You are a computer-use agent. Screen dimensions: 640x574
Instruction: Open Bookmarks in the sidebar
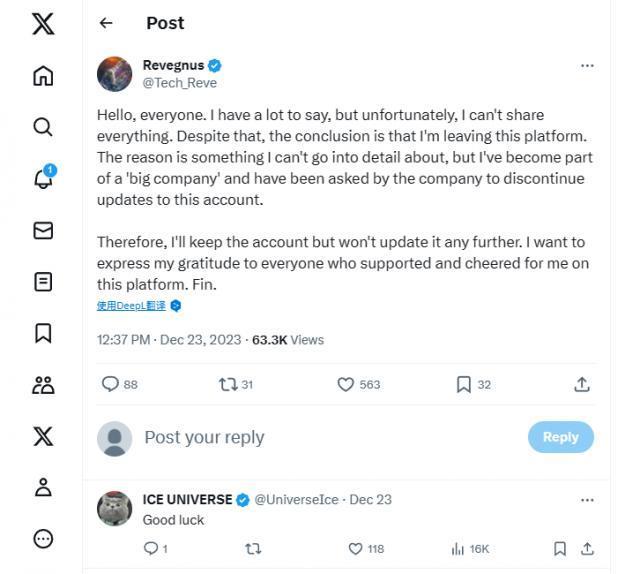click(43, 333)
